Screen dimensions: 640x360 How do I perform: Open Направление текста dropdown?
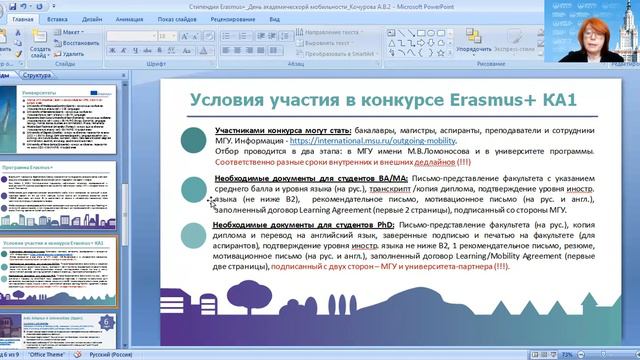coord(330,32)
